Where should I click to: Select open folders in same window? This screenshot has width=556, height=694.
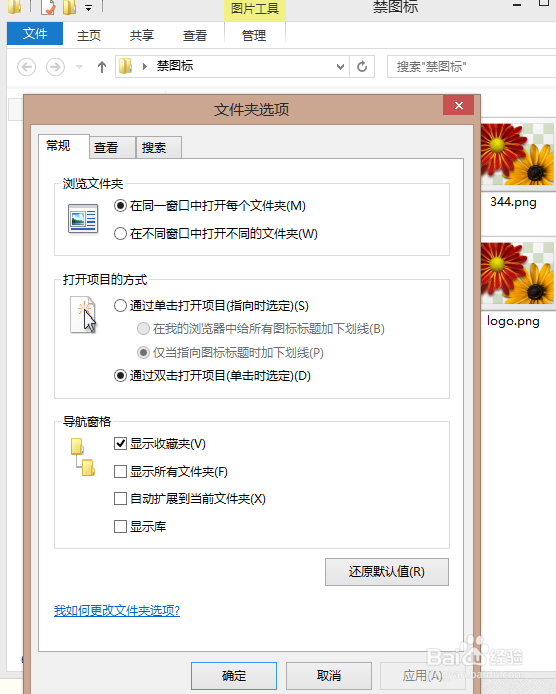click(x=210, y=206)
